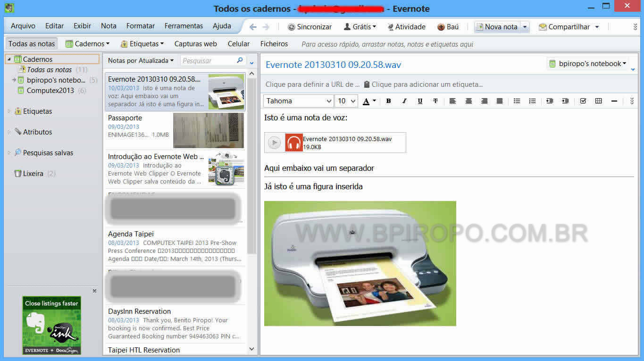Open the Passaporte note
The image size is (644, 361).
[x=175, y=130]
